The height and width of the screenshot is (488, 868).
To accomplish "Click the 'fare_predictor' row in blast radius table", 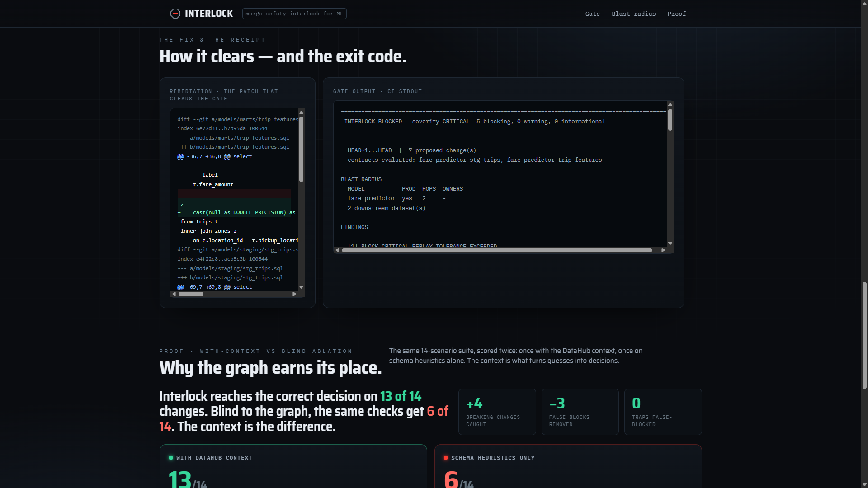I will coord(397,198).
